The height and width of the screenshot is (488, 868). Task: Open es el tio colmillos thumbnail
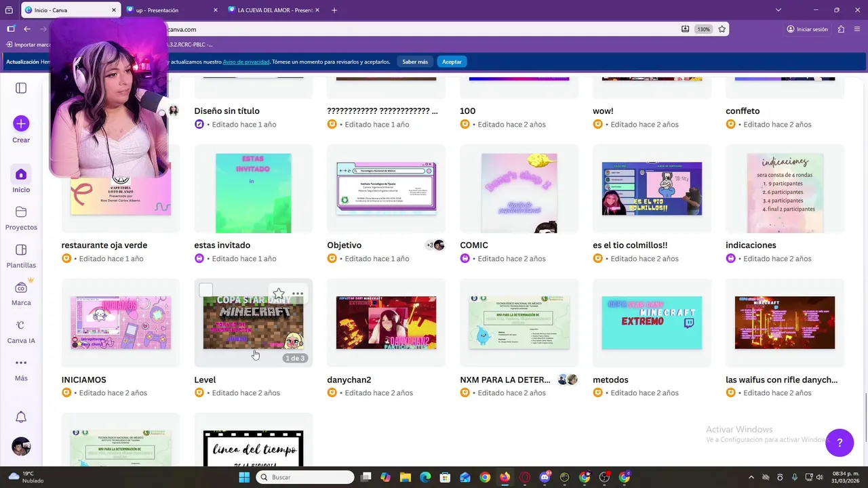point(652,188)
